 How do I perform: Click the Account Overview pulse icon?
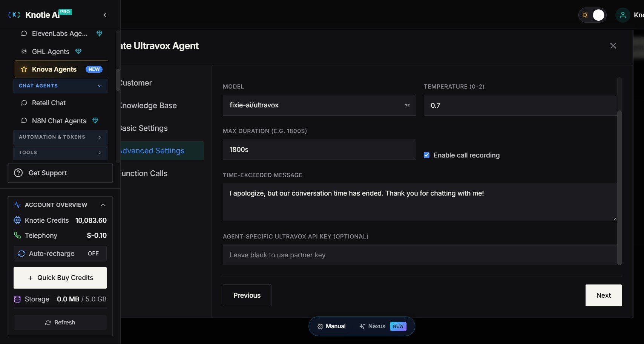click(x=17, y=205)
